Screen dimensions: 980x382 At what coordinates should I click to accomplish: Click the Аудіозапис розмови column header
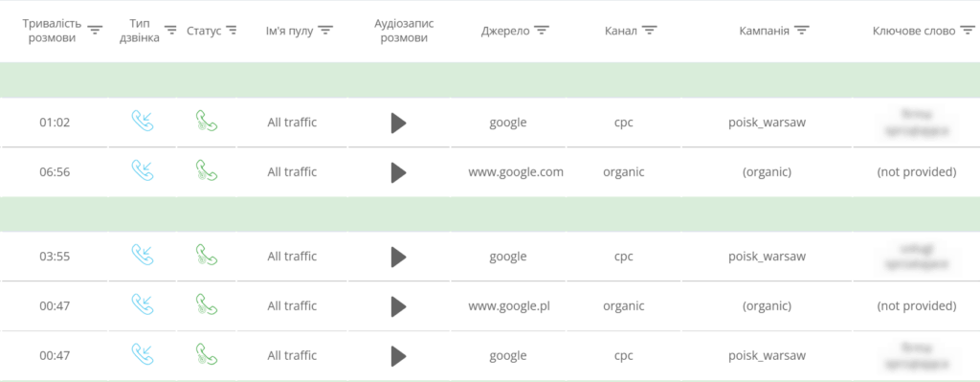(404, 31)
